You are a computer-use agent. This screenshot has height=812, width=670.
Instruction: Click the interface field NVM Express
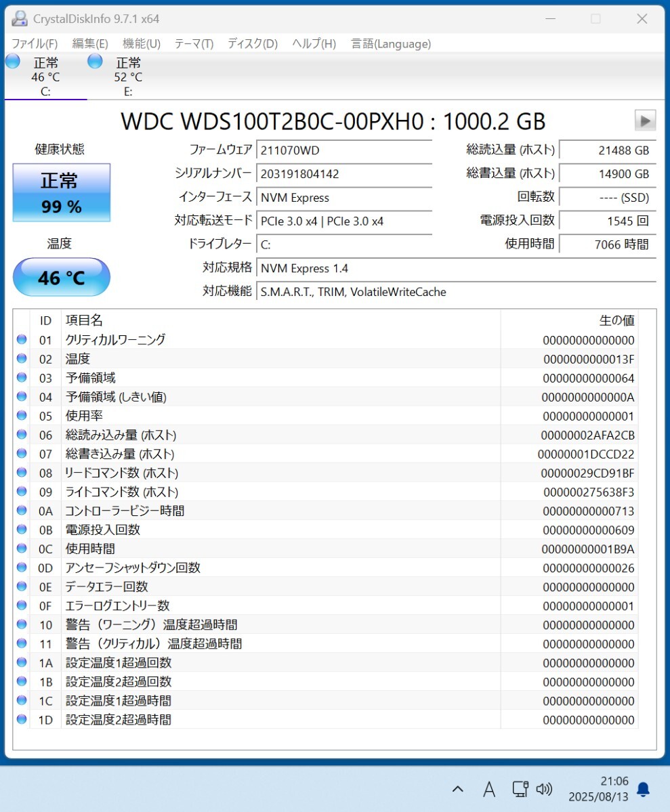coord(344,197)
